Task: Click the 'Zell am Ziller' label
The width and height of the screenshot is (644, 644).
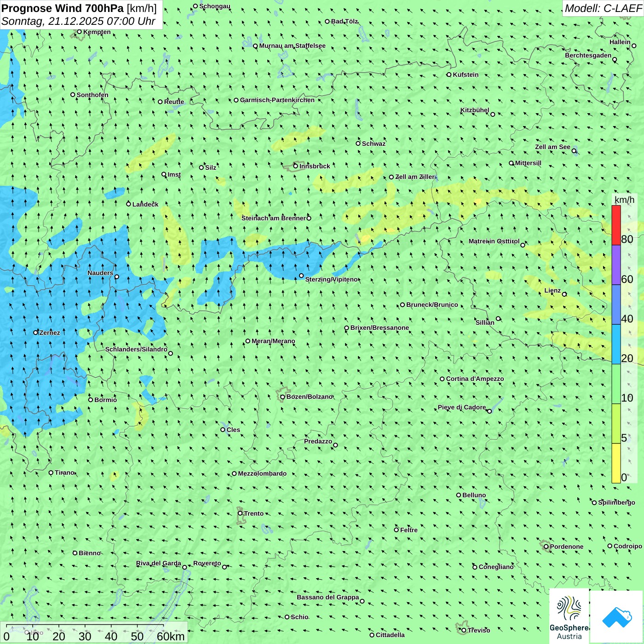Action: click(x=415, y=177)
